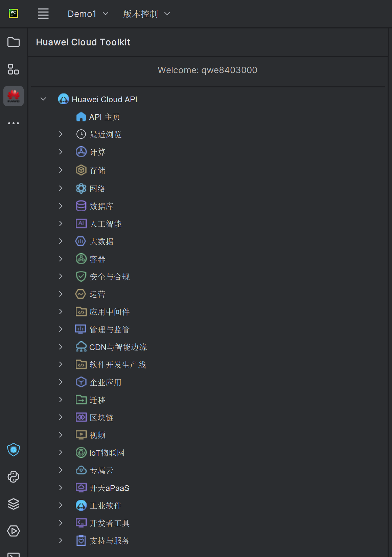This screenshot has width=392, height=557.
Task: Expand the 大数据 category
Action: pos(61,241)
